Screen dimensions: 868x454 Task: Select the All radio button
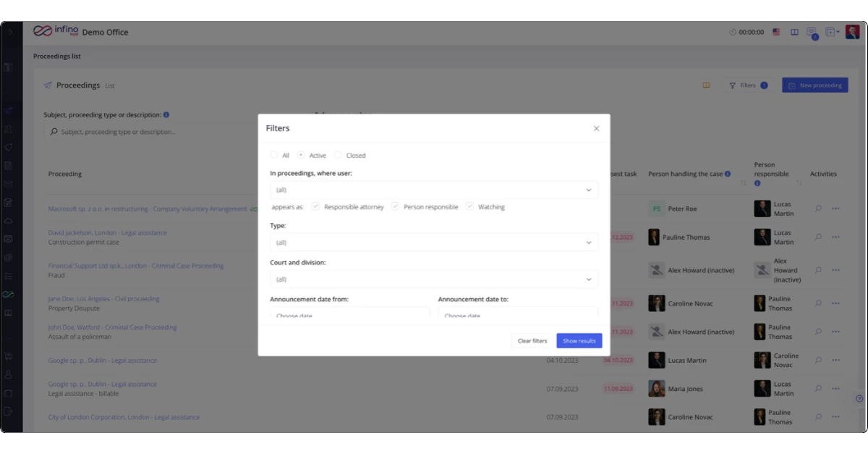coord(274,155)
